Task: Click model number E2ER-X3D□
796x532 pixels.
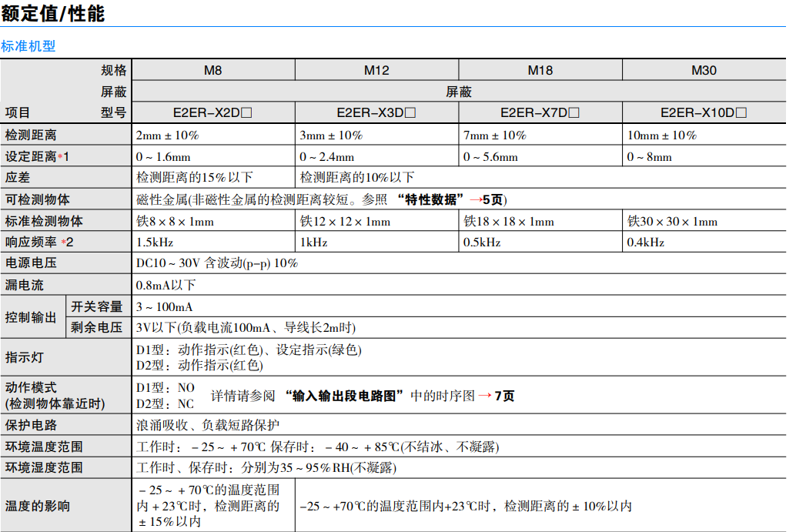Action: [x=376, y=112]
